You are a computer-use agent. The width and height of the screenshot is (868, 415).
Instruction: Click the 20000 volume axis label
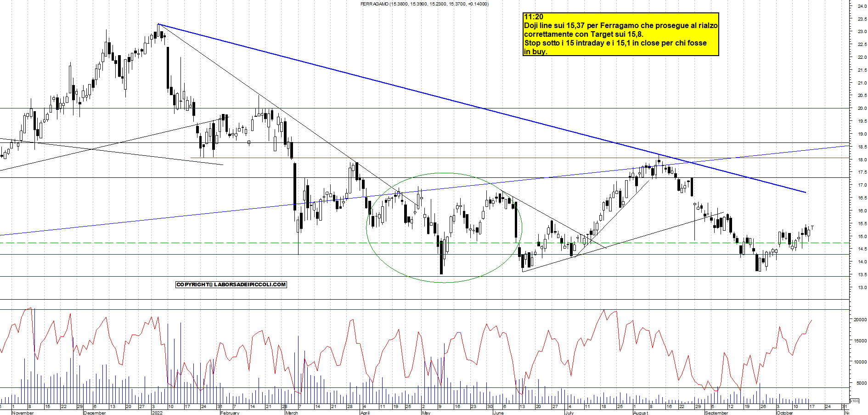(x=860, y=320)
